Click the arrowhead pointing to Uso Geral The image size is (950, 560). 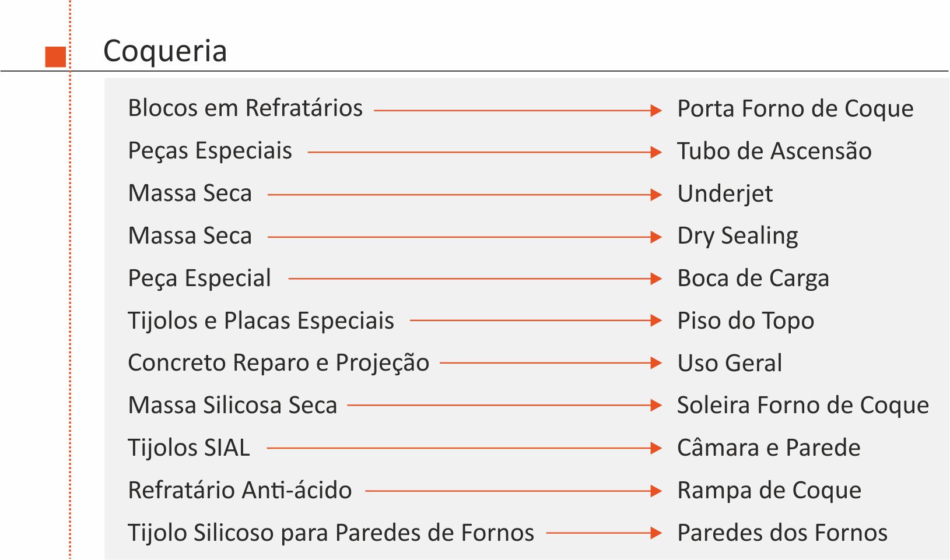point(656,363)
